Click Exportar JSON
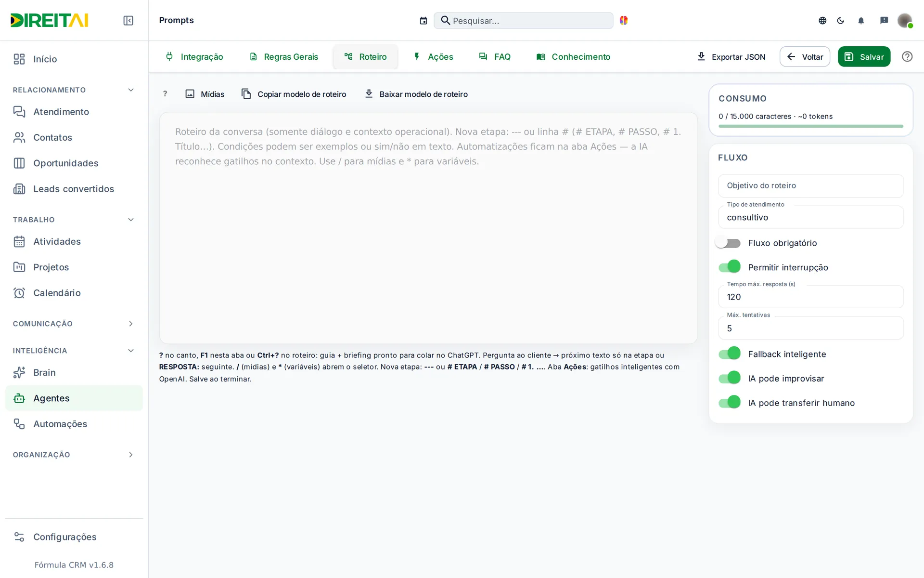The image size is (924, 578). (x=731, y=57)
